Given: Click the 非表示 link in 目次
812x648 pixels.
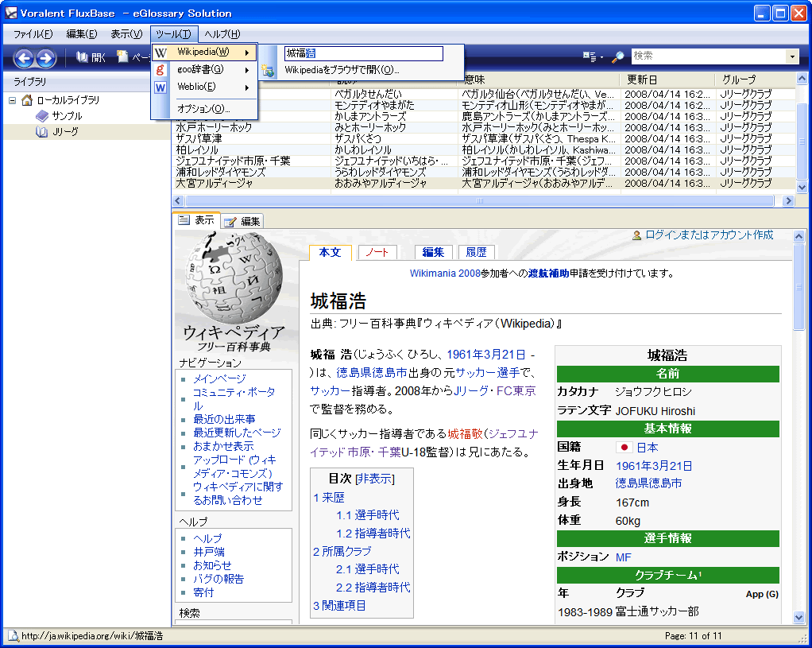Looking at the screenshot, I should click(x=375, y=479).
